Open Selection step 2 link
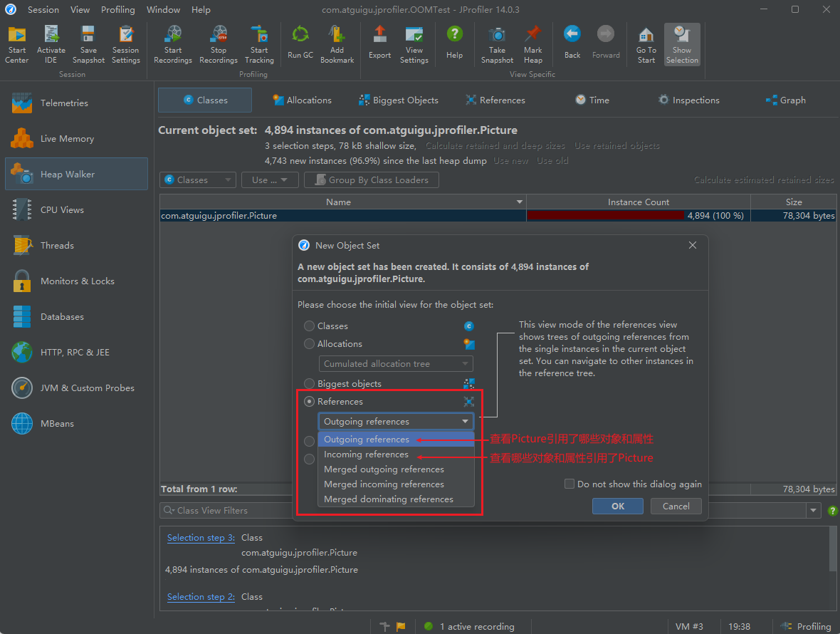Screen dimensions: 840x634 [x=201, y=597]
